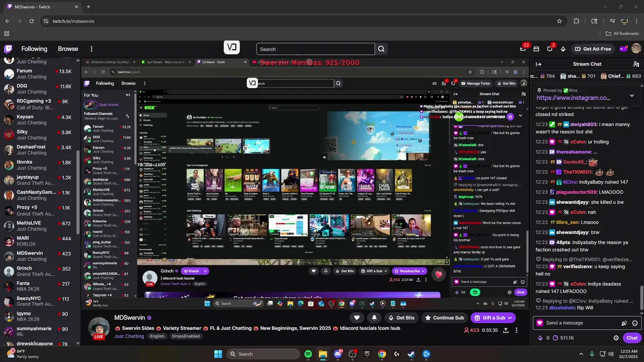
Task: Show hidden system tray icons
Action: click(x=581, y=354)
